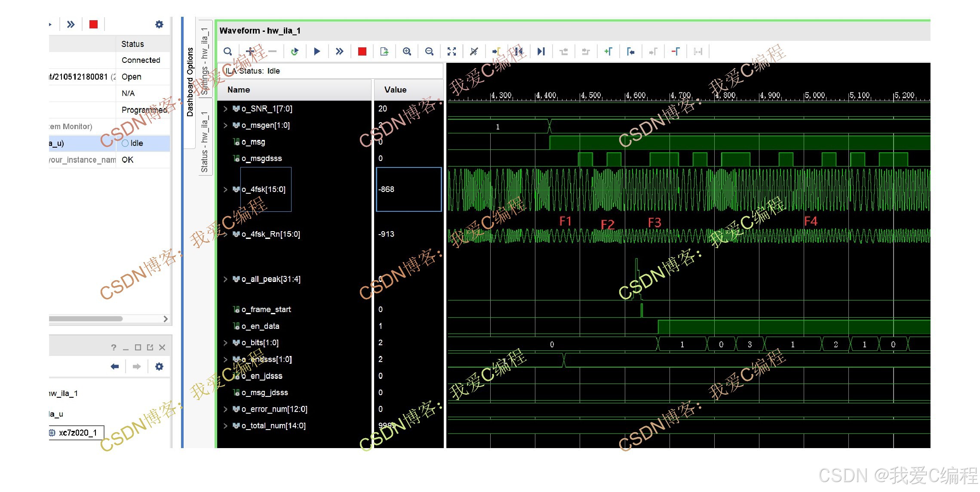Click the Zoom Fit icon
Screen dimensions: 980x492
pyautogui.click(x=452, y=52)
